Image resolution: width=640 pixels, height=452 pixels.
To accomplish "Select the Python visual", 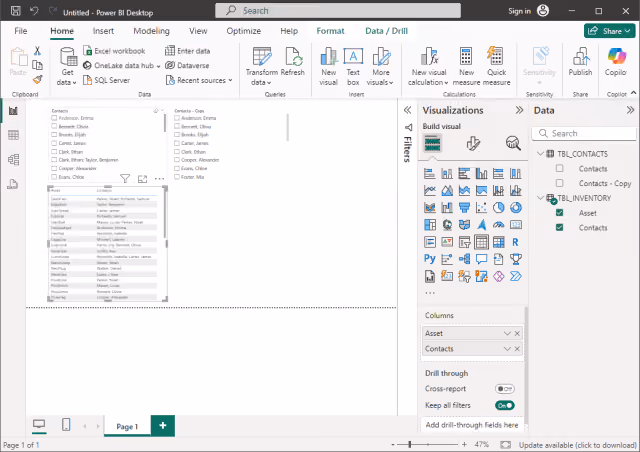I will (x=429, y=259).
